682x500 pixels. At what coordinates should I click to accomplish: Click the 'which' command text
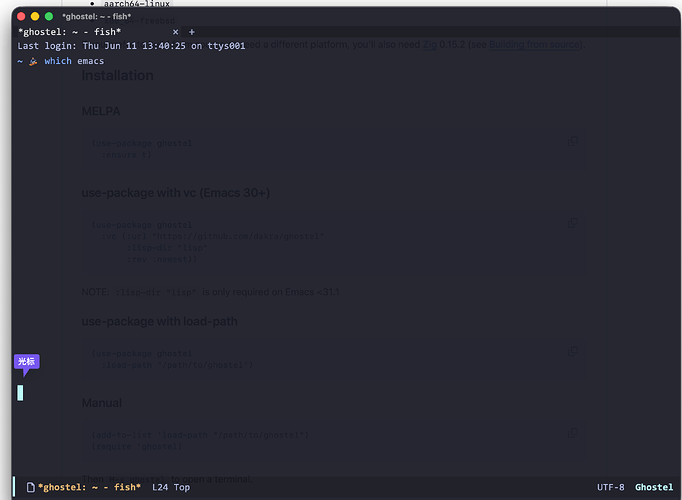click(x=58, y=61)
